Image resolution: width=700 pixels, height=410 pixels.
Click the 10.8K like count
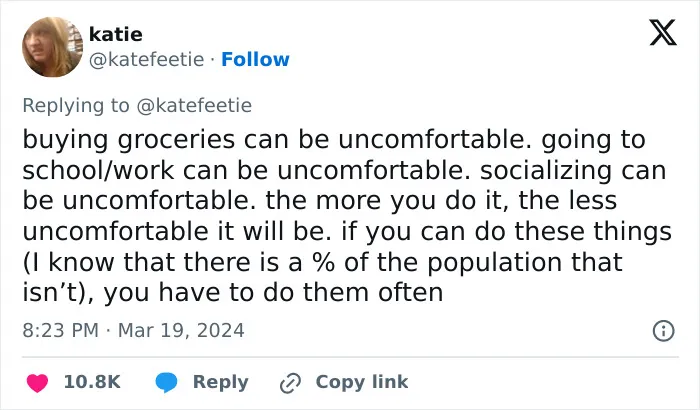tap(92, 382)
